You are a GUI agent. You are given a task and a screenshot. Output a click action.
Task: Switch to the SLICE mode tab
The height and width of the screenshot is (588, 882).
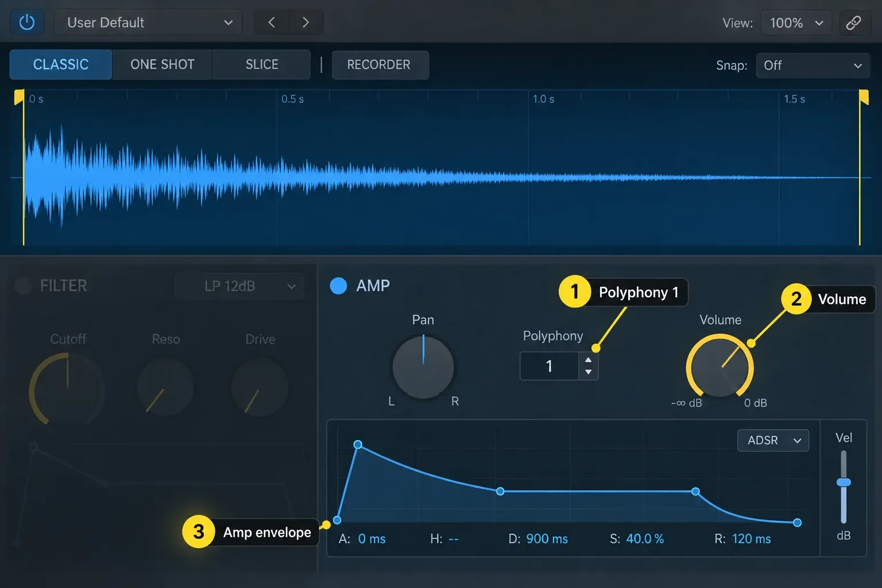pyautogui.click(x=262, y=64)
